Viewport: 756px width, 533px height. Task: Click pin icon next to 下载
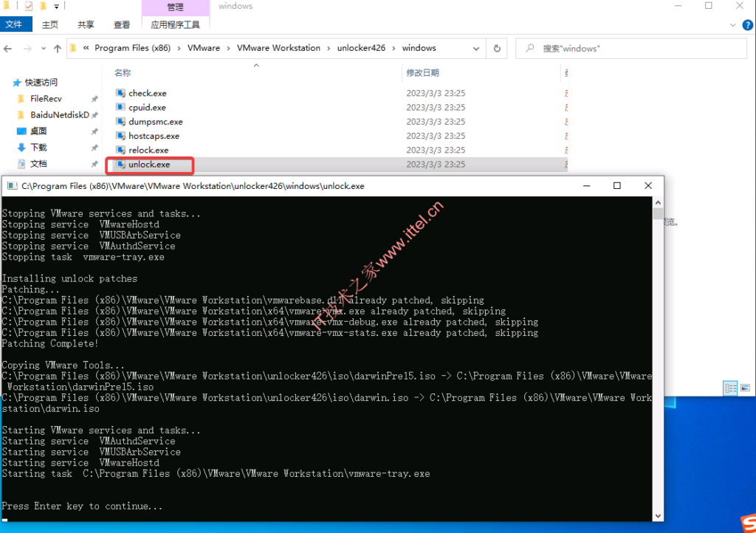click(x=94, y=148)
